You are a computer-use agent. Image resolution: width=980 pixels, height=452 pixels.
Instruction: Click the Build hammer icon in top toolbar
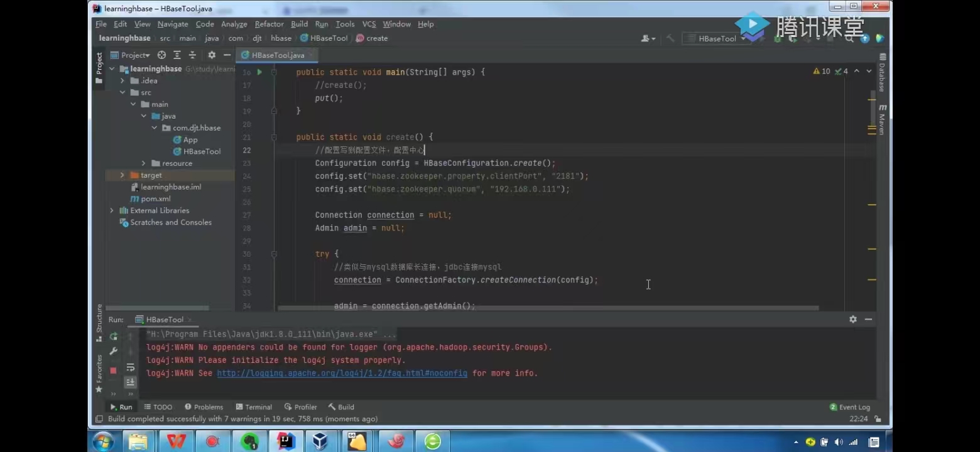(670, 38)
